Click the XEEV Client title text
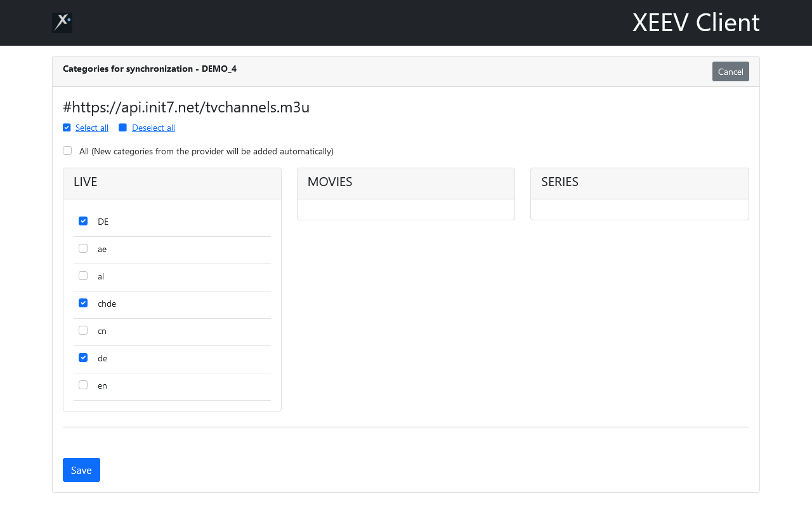This screenshot has height=508, width=812. (x=696, y=23)
